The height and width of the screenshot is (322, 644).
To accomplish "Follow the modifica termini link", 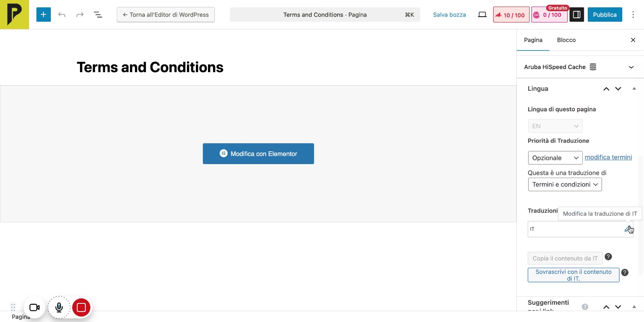I will [608, 158].
